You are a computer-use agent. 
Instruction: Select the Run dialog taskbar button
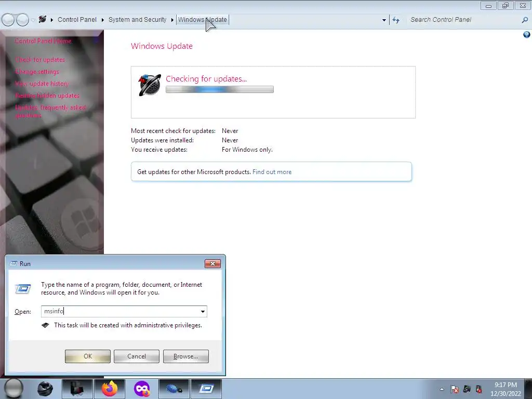tap(206, 389)
